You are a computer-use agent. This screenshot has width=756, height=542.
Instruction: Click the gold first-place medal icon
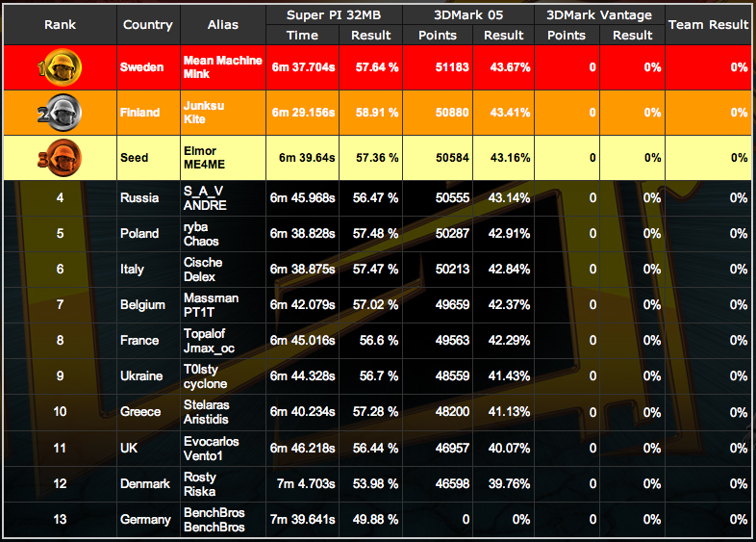click(59, 67)
